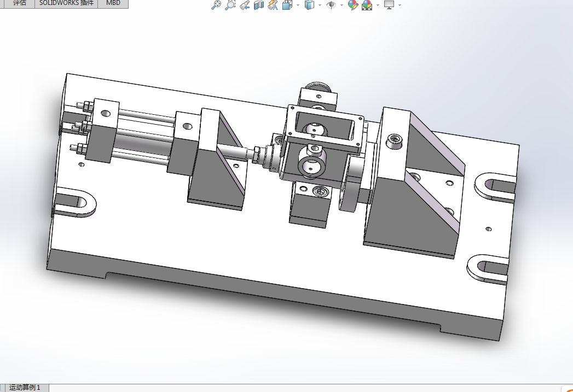
Task: Open the Edit Appearance color ball icon
Action: pos(352,5)
